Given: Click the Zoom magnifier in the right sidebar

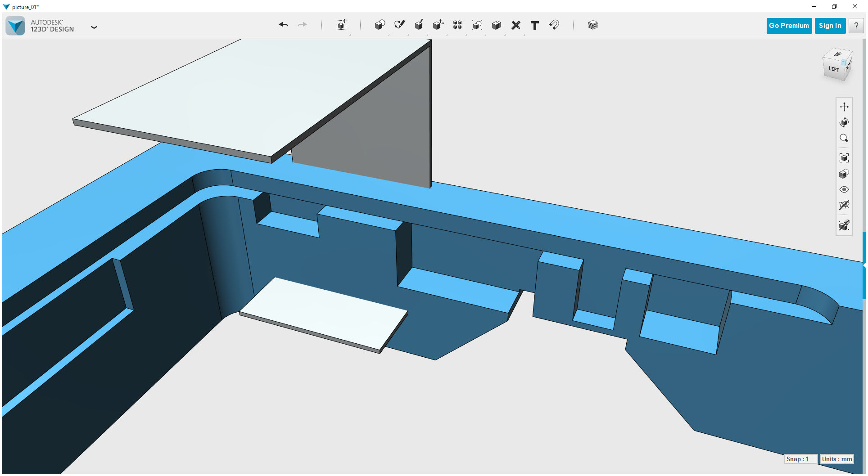Looking at the screenshot, I should pos(845,138).
